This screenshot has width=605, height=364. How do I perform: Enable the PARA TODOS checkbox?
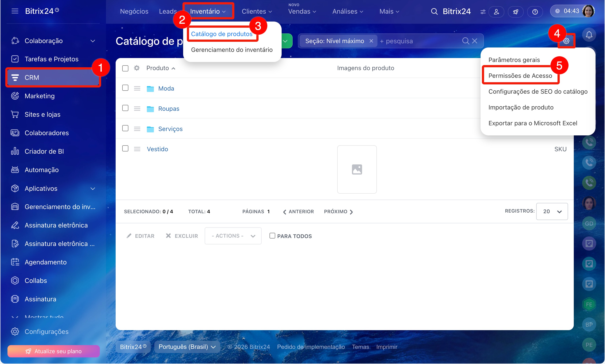pyautogui.click(x=272, y=236)
